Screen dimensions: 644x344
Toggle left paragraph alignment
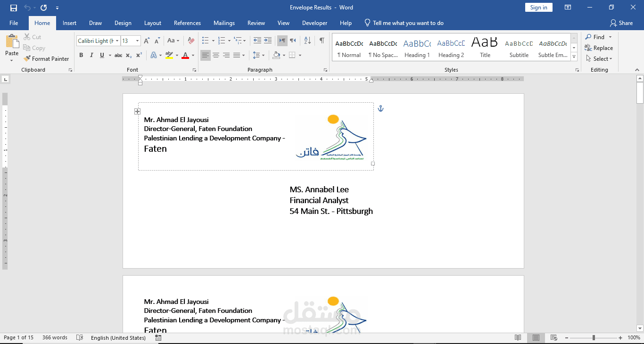click(x=206, y=55)
